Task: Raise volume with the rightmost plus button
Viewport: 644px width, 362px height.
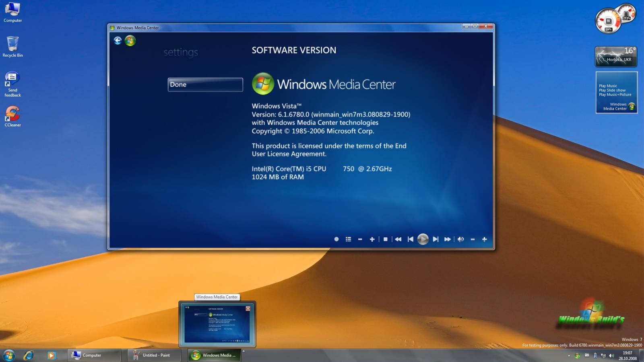Action: point(485,239)
